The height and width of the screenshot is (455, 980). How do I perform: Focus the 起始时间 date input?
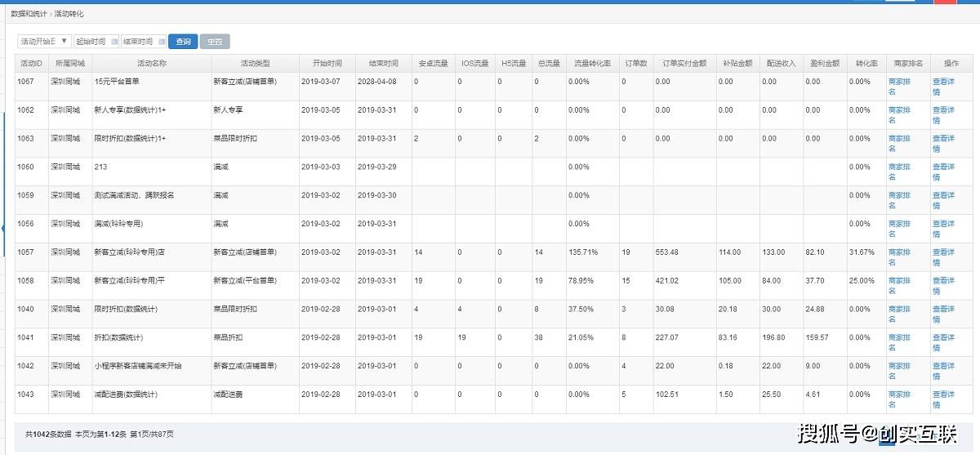[96, 42]
